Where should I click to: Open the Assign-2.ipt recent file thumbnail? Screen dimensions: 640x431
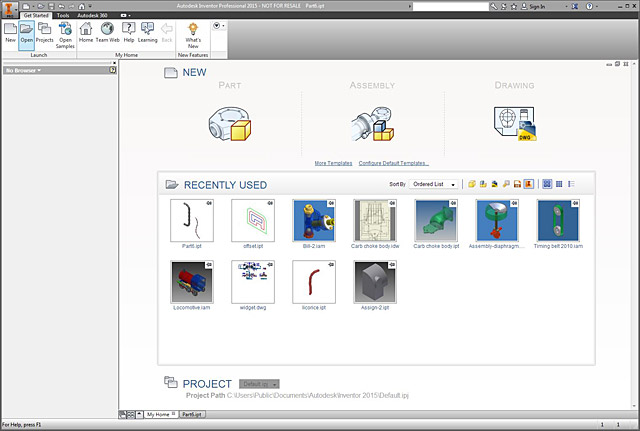375,282
